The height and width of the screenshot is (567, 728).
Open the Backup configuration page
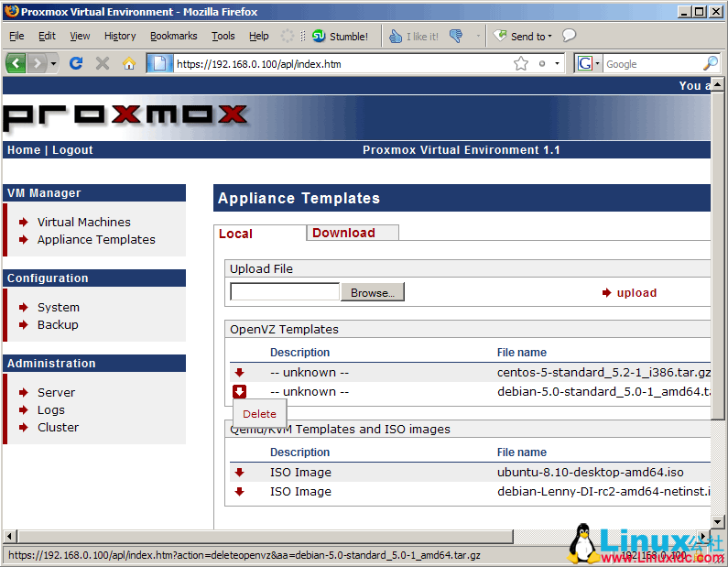point(58,324)
